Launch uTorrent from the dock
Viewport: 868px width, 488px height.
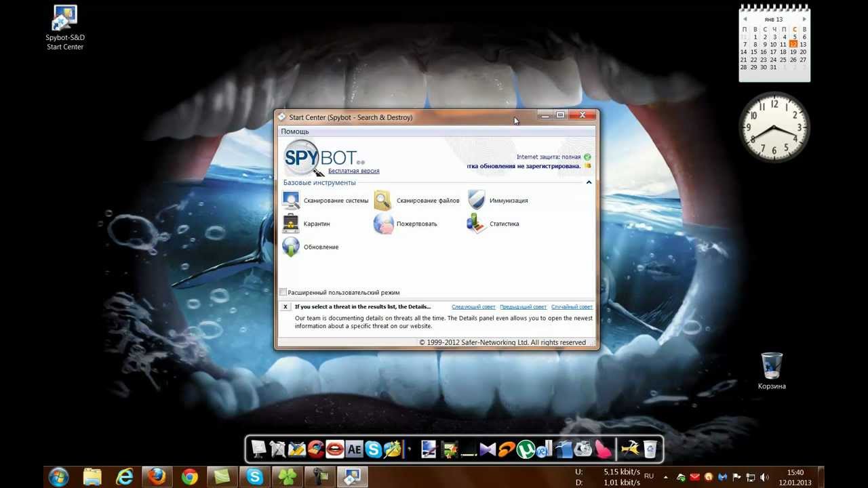point(526,449)
